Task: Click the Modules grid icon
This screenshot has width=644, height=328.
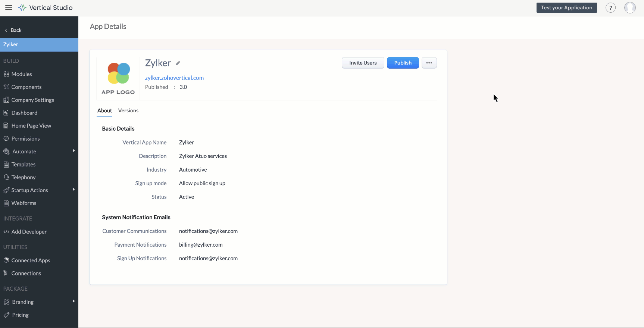Action: pos(6,74)
